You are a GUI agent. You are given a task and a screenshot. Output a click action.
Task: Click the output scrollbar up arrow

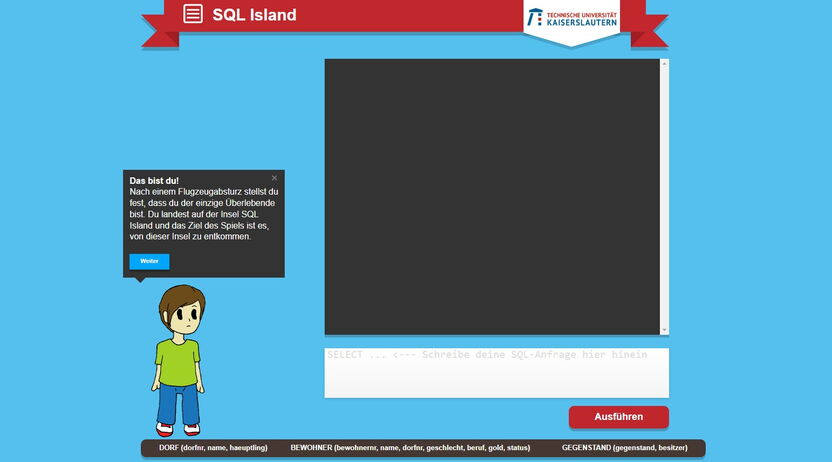point(664,64)
